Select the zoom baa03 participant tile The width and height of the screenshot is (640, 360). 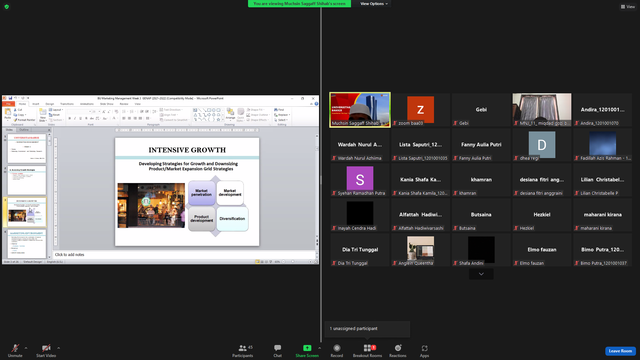coord(420,110)
